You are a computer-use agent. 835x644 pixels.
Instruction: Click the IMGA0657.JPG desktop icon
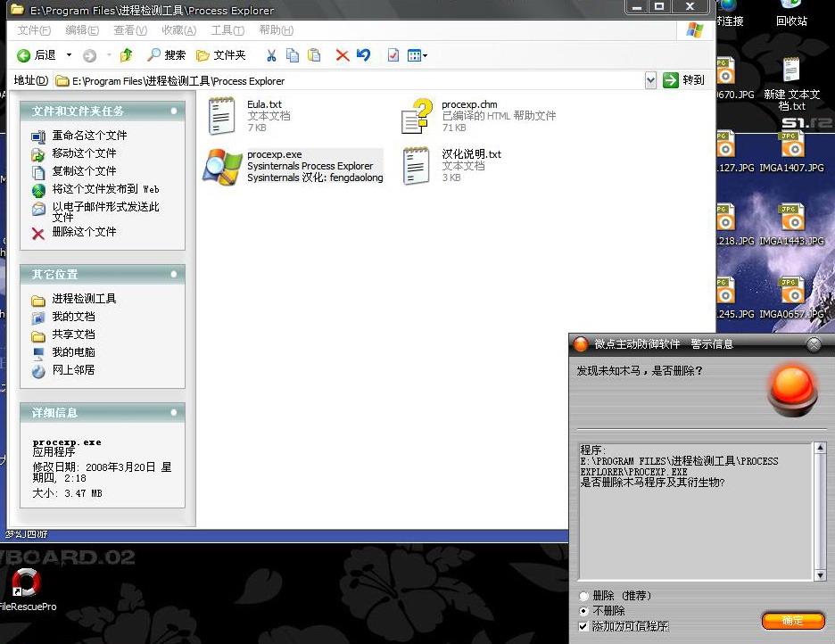click(x=791, y=298)
